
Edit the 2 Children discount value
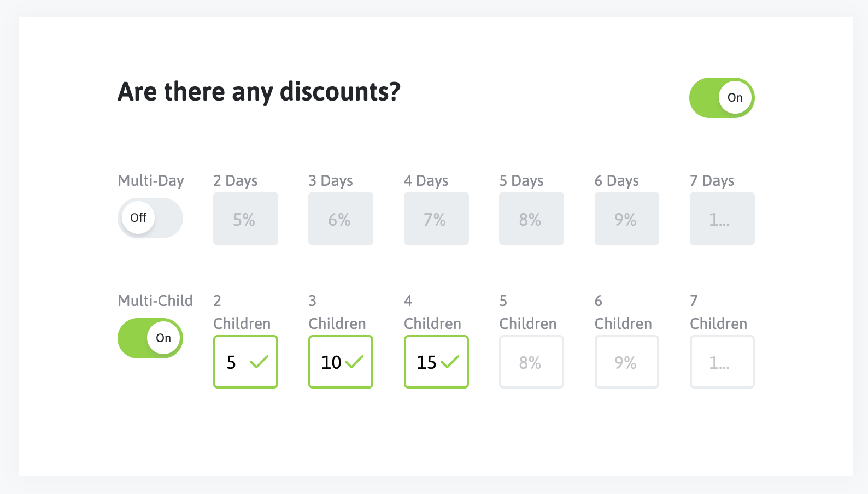click(232, 362)
